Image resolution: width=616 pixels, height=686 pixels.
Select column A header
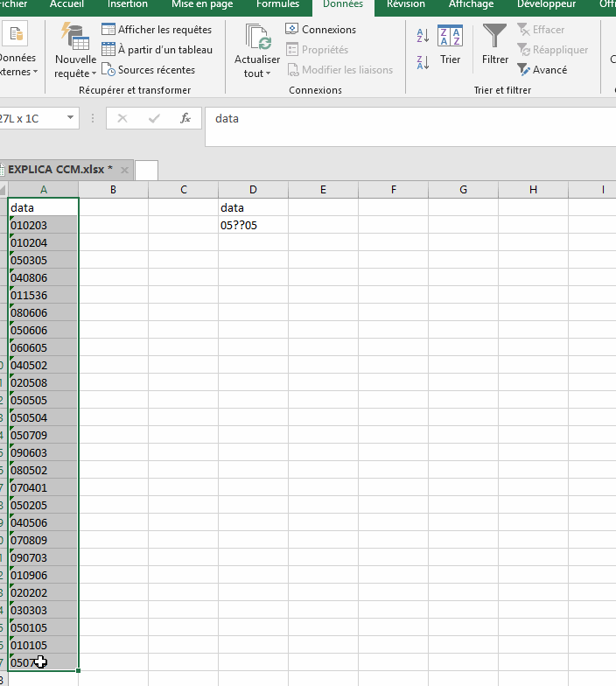(44, 189)
